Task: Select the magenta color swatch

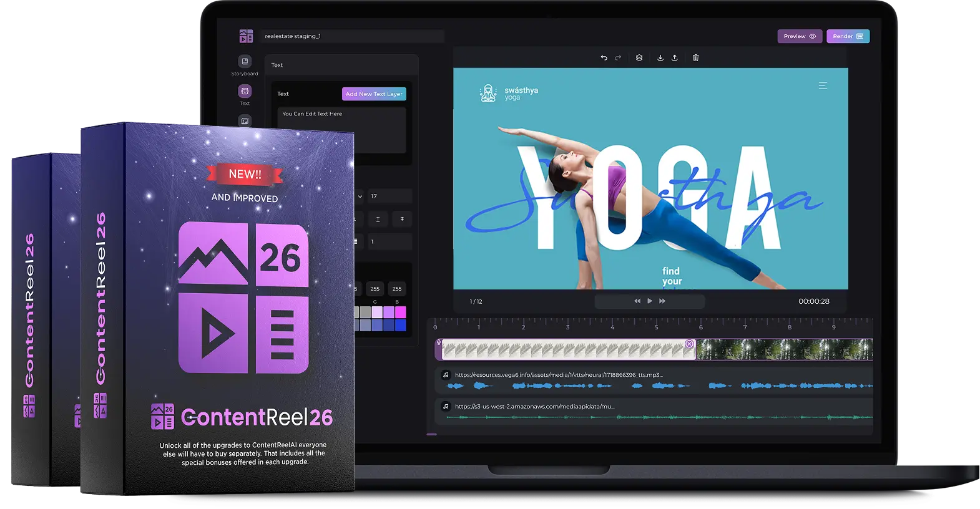Action: [401, 312]
